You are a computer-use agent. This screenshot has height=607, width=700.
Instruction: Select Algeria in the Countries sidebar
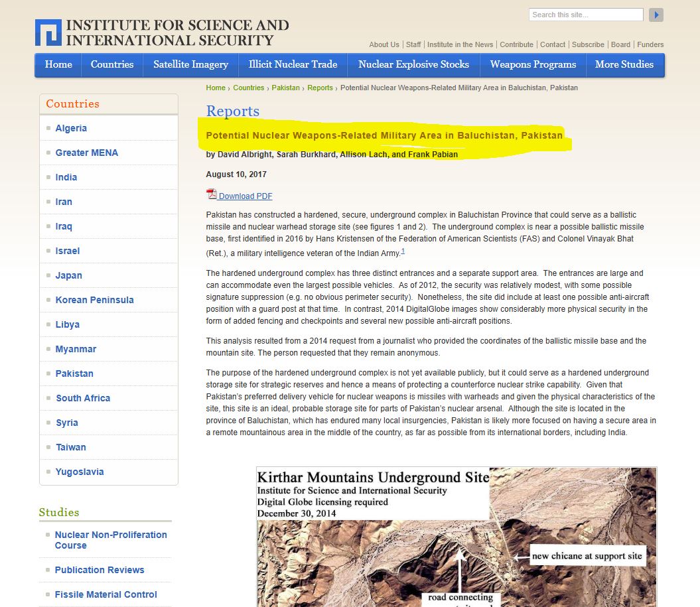(71, 128)
